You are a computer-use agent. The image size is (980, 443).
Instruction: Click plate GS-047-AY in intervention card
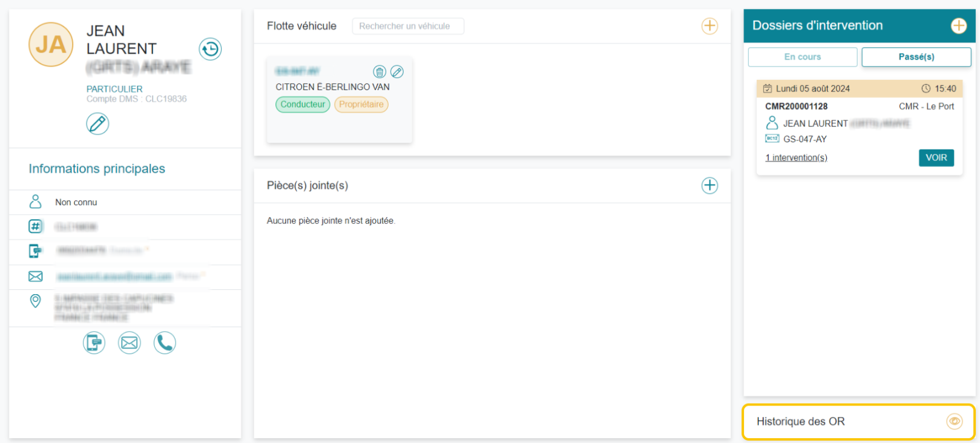click(805, 139)
